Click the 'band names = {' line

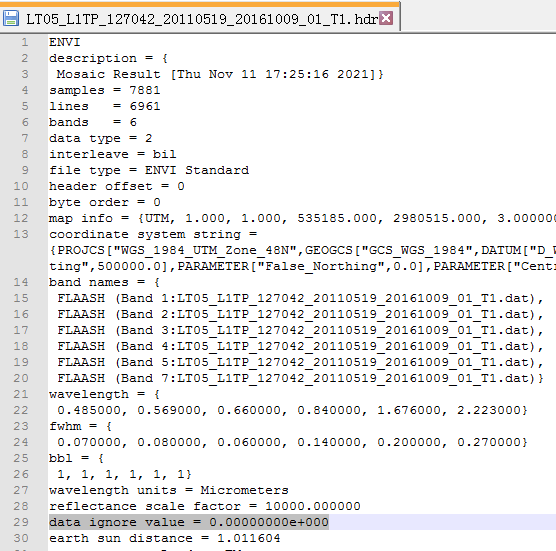[105, 282]
